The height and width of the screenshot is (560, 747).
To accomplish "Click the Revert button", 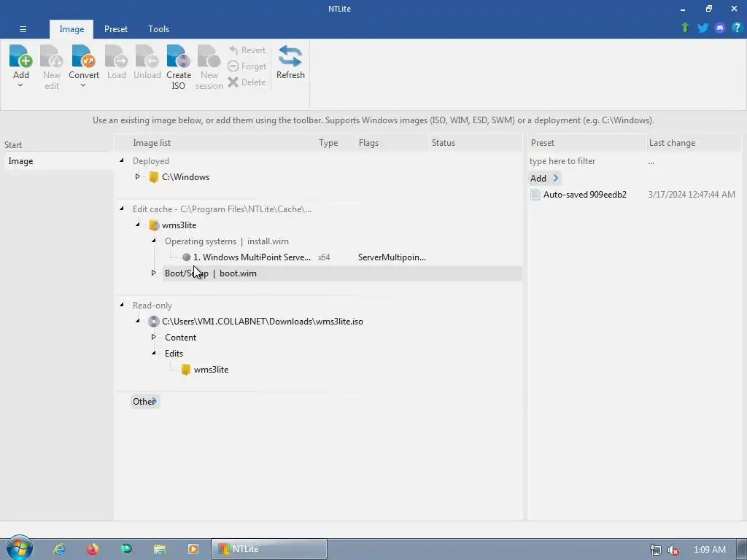I will click(x=247, y=50).
